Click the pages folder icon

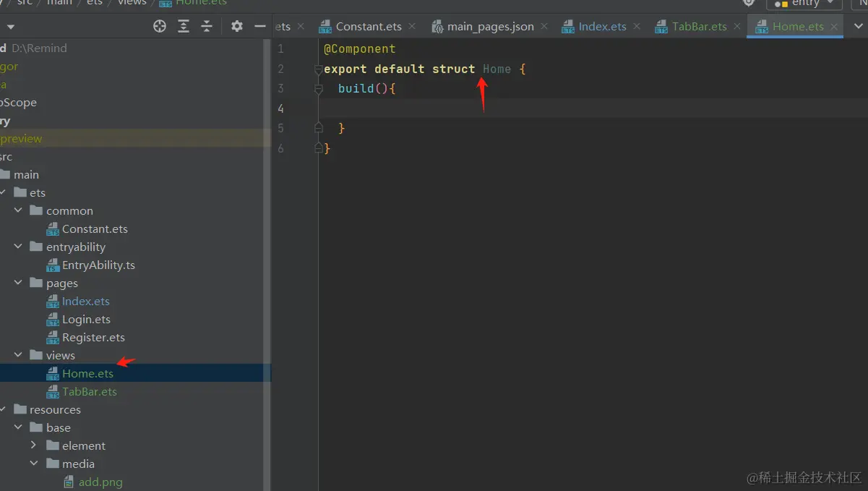pyautogui.click(x=36, y=283)
